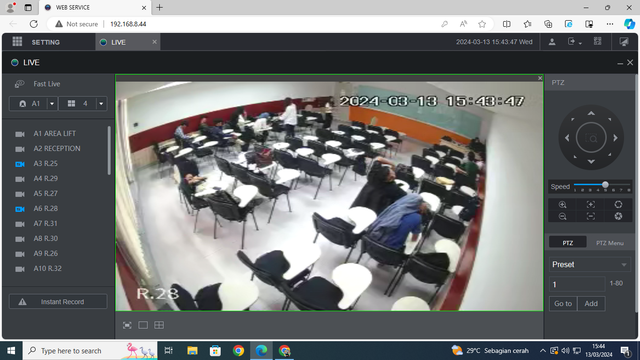640x360 pixels.
Task: Open Microsoft Edge from taskbar
Action: click(261, 351)
